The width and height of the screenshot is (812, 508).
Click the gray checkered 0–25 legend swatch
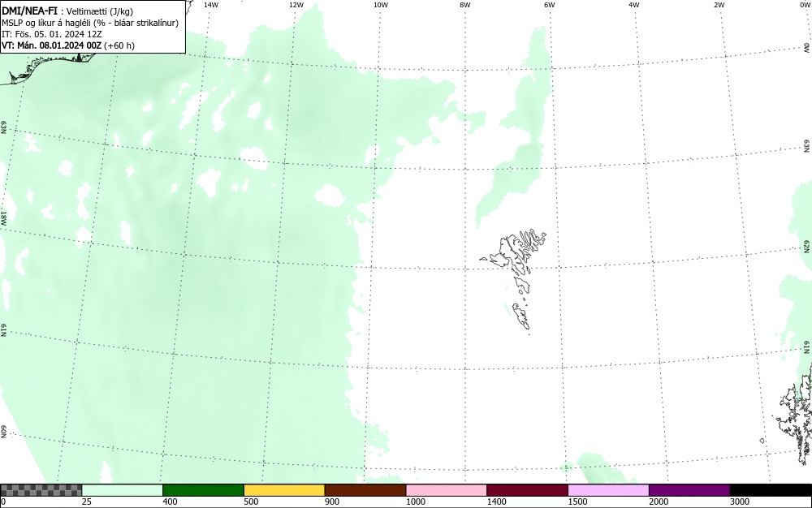coord(41,490)
